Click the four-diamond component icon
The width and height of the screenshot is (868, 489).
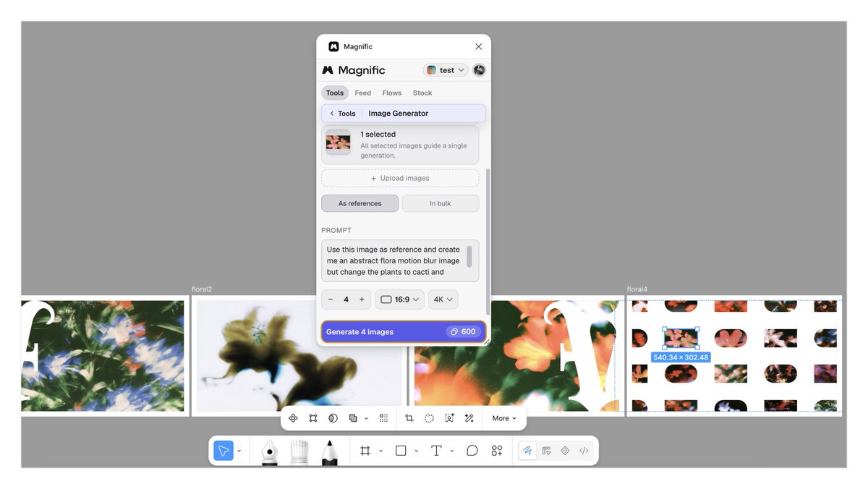coord(293,418)
